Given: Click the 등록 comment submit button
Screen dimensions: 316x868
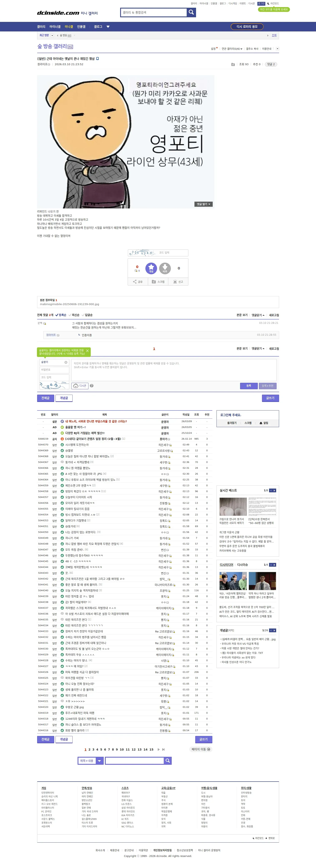Looking at the screenshot, I should click(249, 386).
